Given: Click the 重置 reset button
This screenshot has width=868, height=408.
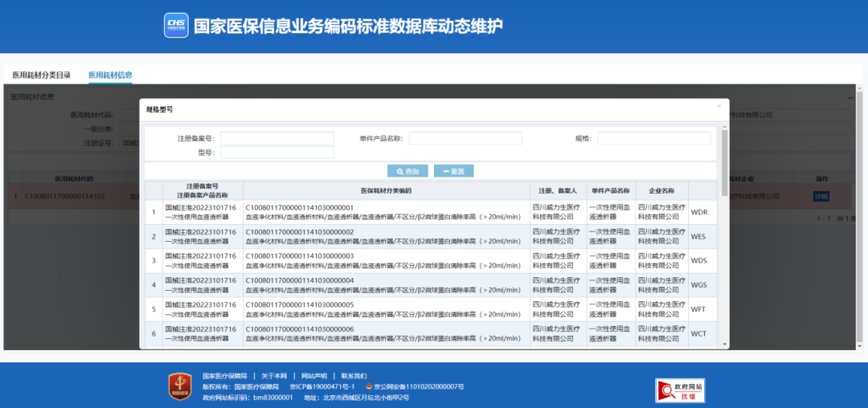Looking at the screenshot, I should click(x=453, y=171).
